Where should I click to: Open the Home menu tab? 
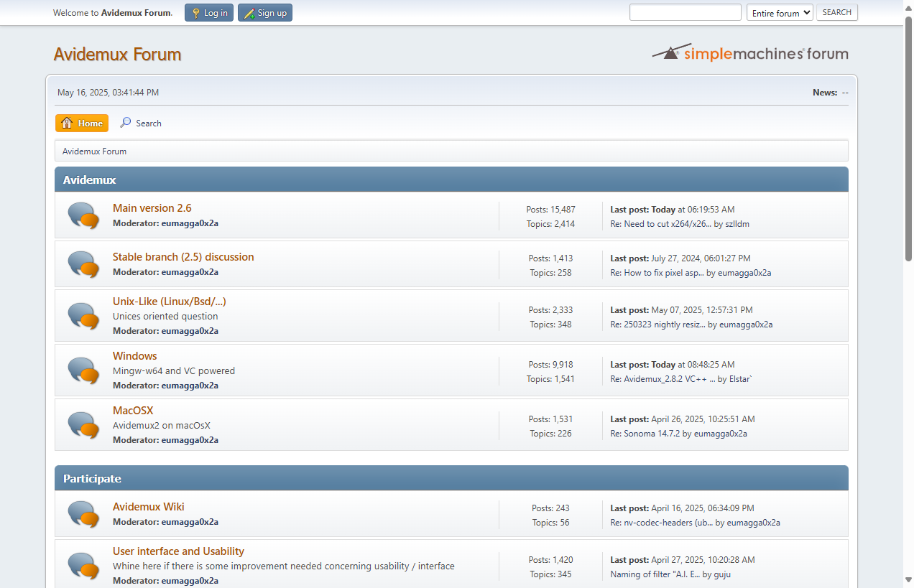point(82,123)
